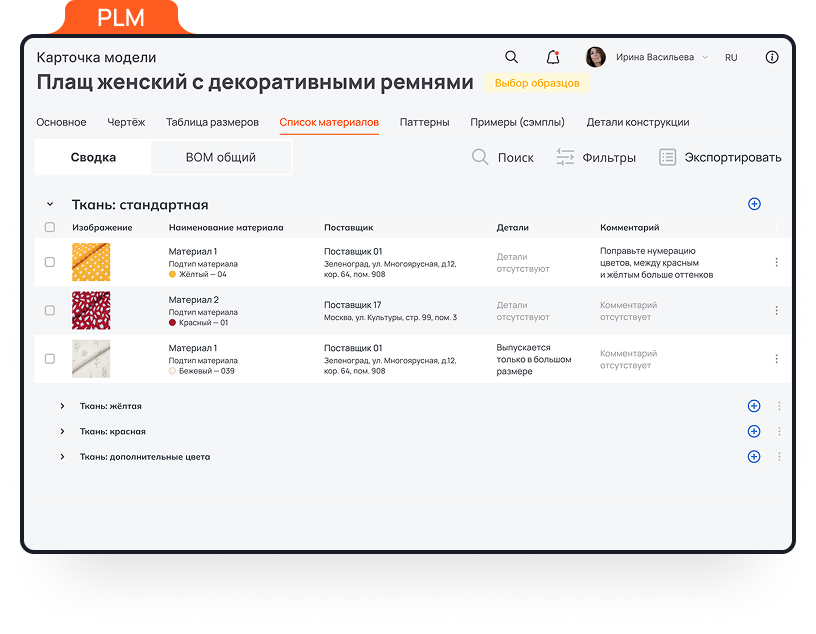The image size is (816, 634).
Task: Click plus icon next to Ткань: жёлтая
Action: click(754, 406)
